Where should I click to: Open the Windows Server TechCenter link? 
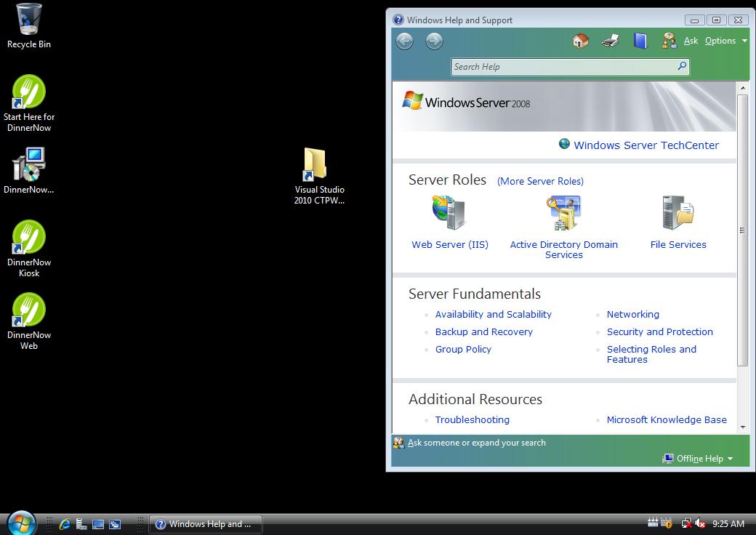tap(646, 145)
